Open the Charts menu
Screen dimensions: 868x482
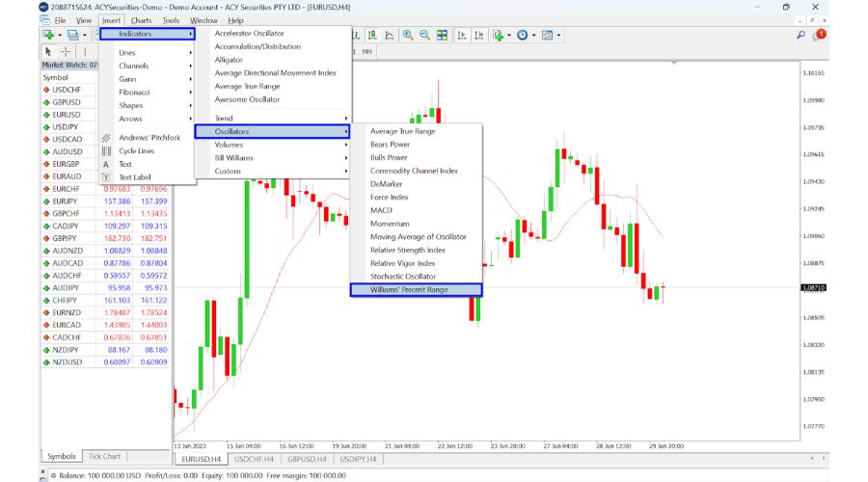coord(141,19)
